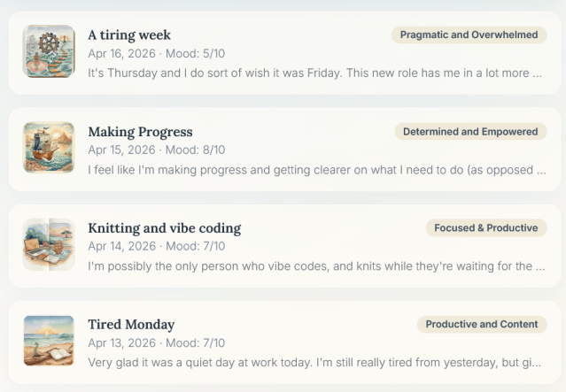Click the Apr 14, 2026 mood 7/10 line

pyautogui.click(x=156, y=247)
